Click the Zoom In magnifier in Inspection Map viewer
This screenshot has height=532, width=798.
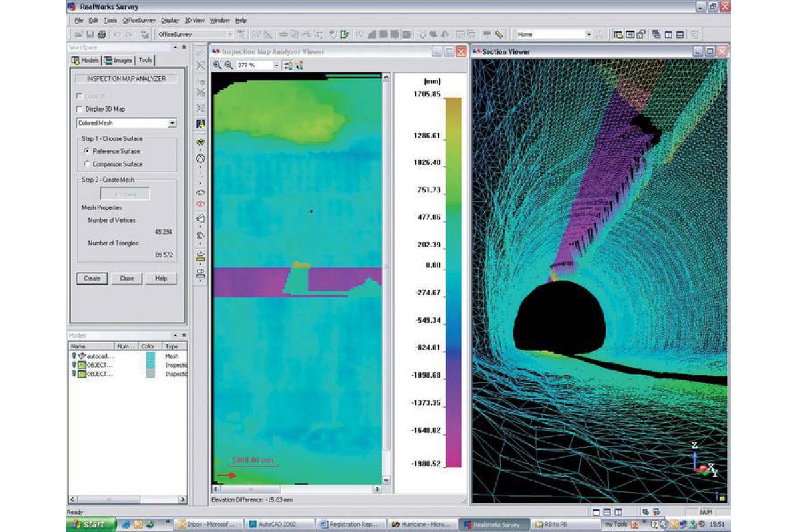pos(217,65)
